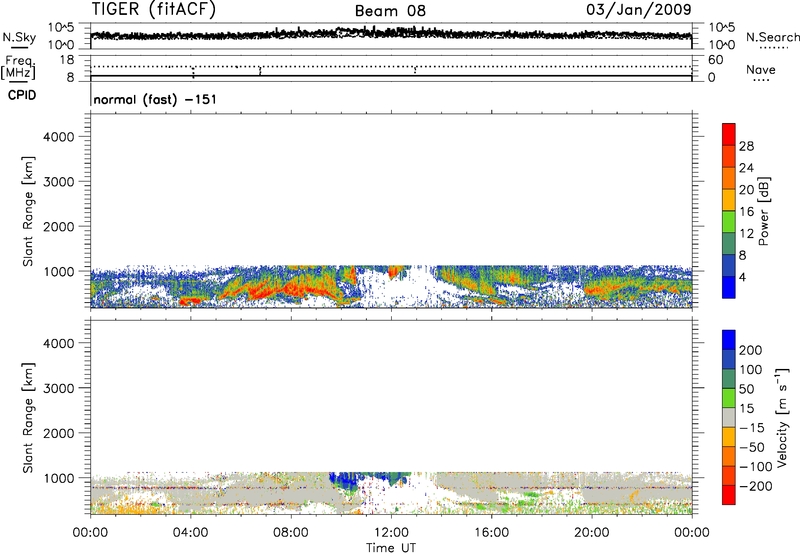This screenshot has height=554, width=800.
Task: Pick the red bottom segment of Velocity colorbar
Action: pyautogui.click(x=729, y=495)
